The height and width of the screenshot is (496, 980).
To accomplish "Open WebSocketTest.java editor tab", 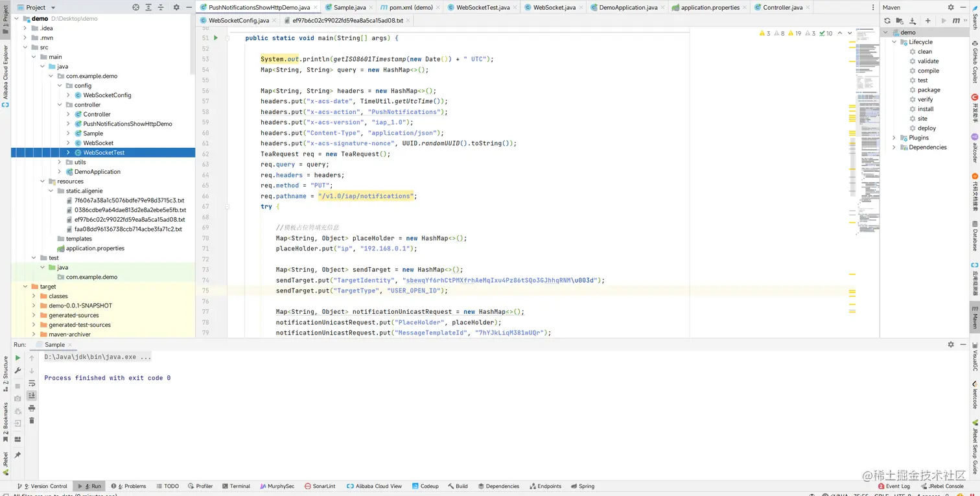I will [x=482, y=7].
